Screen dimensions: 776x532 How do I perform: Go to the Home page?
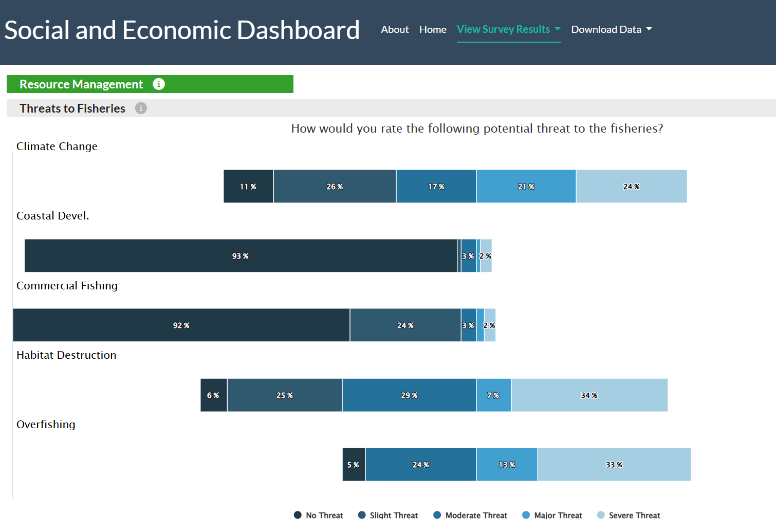tap(433, 29)
